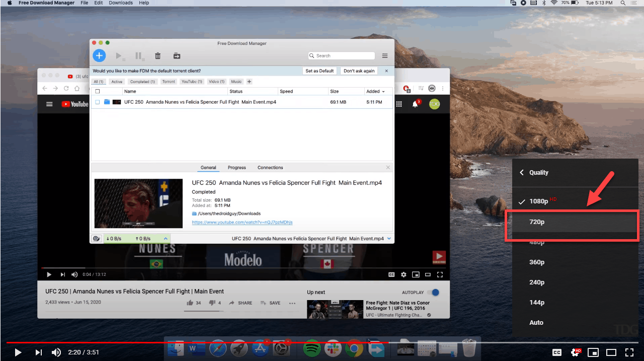Filter downloads by Torrent tag
Viewport: 644px width, 361px height.
point(169,82)
